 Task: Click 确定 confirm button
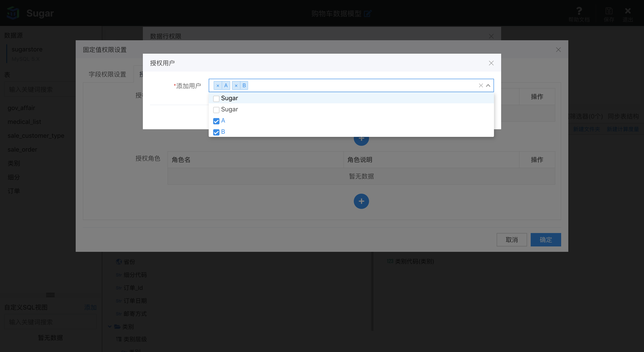click(545, 240)
